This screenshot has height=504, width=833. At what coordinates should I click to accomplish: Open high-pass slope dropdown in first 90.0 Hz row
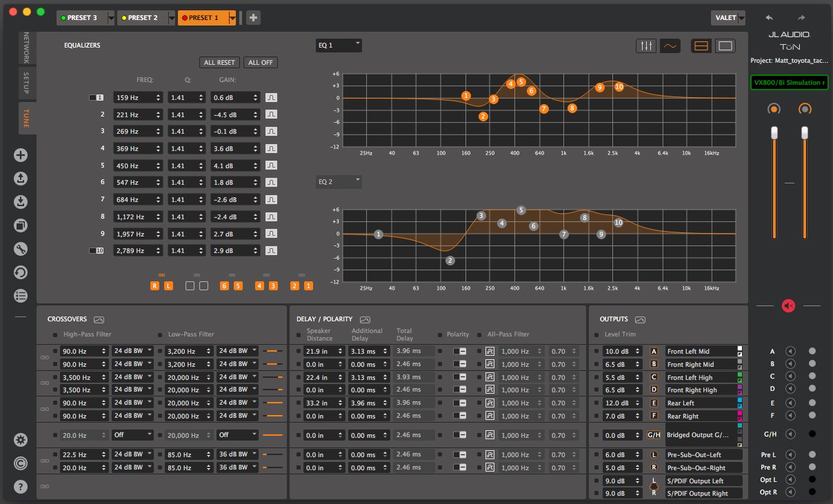coord(133,352)
